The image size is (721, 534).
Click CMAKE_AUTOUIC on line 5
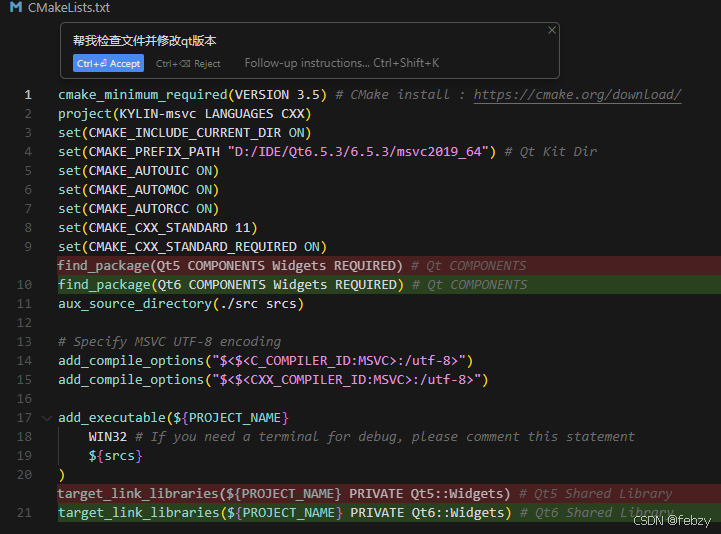tap(138, 171)
